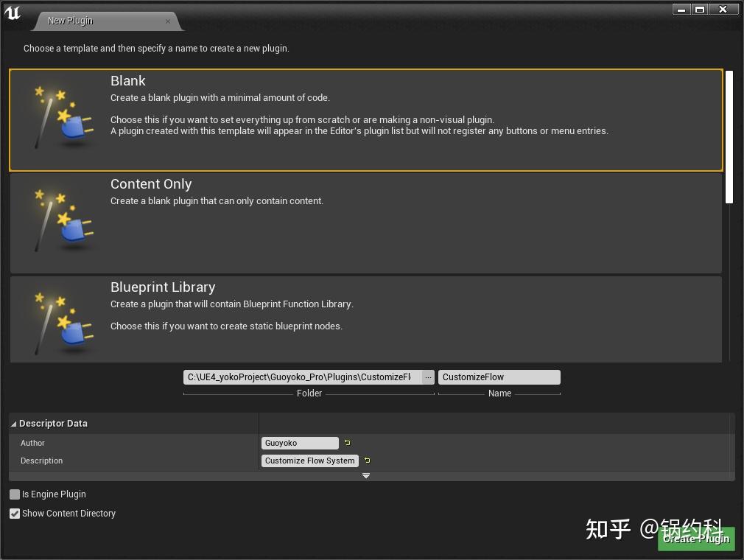Reset the Description field with yellow arrow

(366, 461)
